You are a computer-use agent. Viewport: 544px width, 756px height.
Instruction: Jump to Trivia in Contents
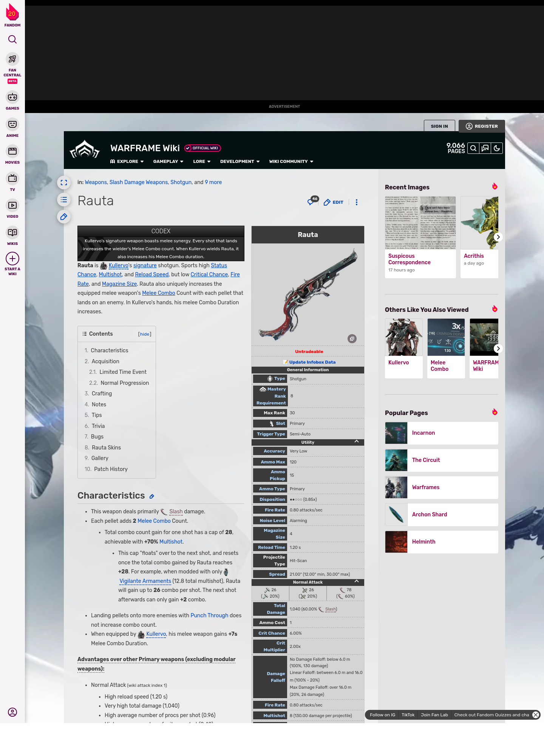click(98, 426)
